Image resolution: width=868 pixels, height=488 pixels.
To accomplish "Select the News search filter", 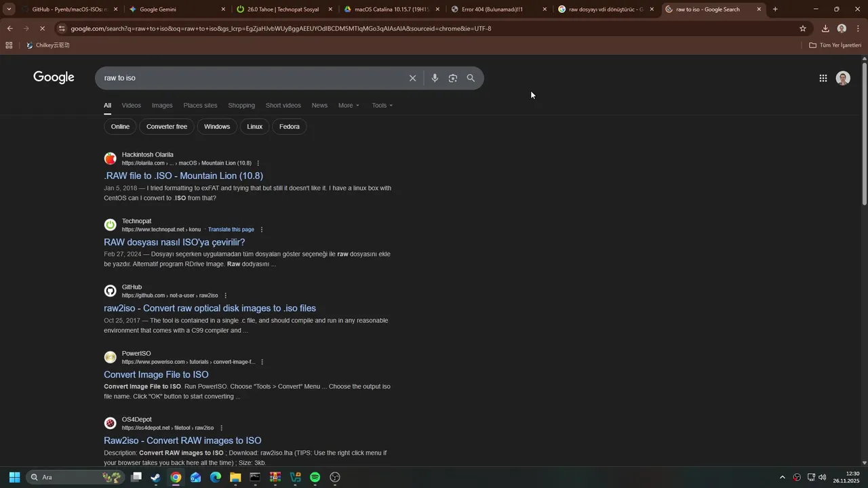I will 319,106.
